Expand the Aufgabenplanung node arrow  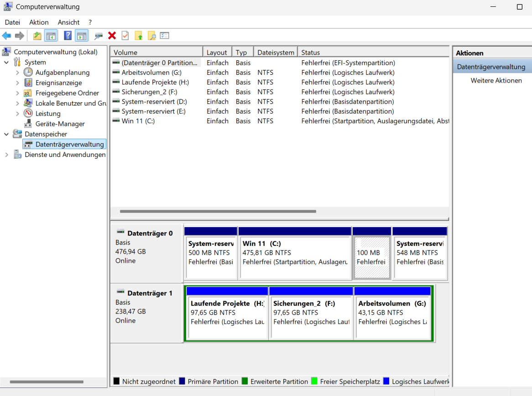17,73
